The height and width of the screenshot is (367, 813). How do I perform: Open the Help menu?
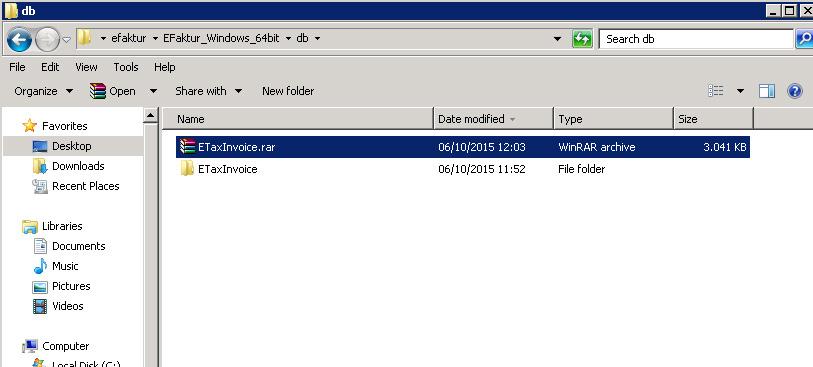pos(164,67)
